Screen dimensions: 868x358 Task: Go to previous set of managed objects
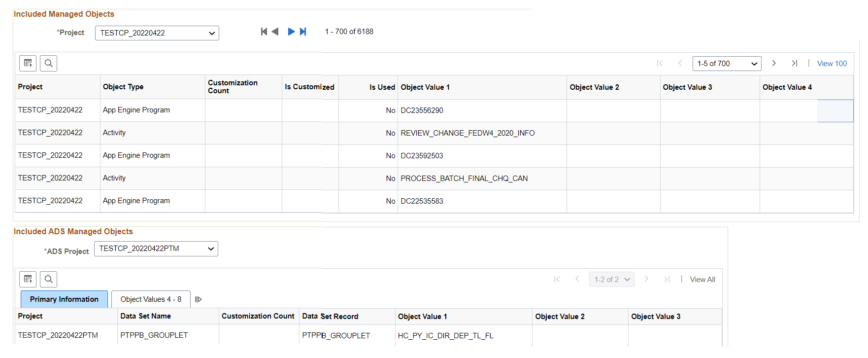[x=275, y=32]
